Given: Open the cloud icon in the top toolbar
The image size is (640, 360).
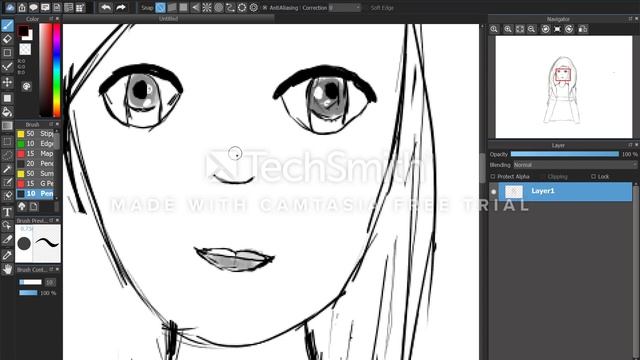Looking at the screenshot, I should click(10, 7).
